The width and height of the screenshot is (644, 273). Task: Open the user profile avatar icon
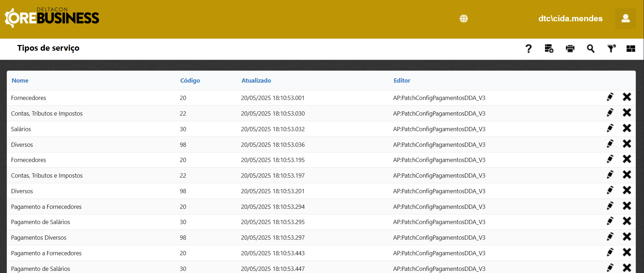coord(626,18)
